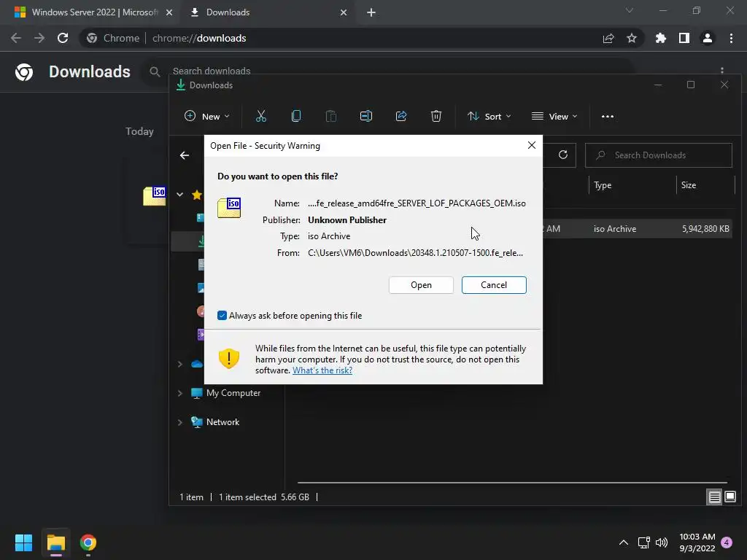747x560 pixels.
Task: Show hidden system tray icons chevron
Action: click(x=623, y=542)
